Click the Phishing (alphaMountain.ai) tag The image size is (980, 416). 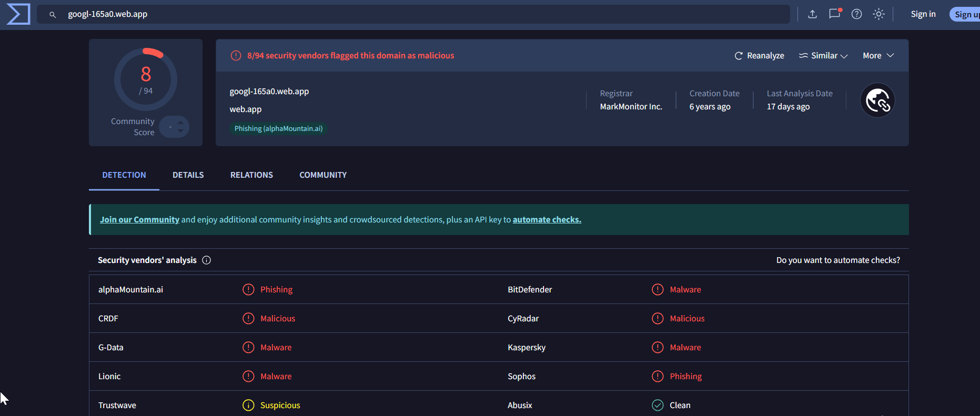(278, 129)
